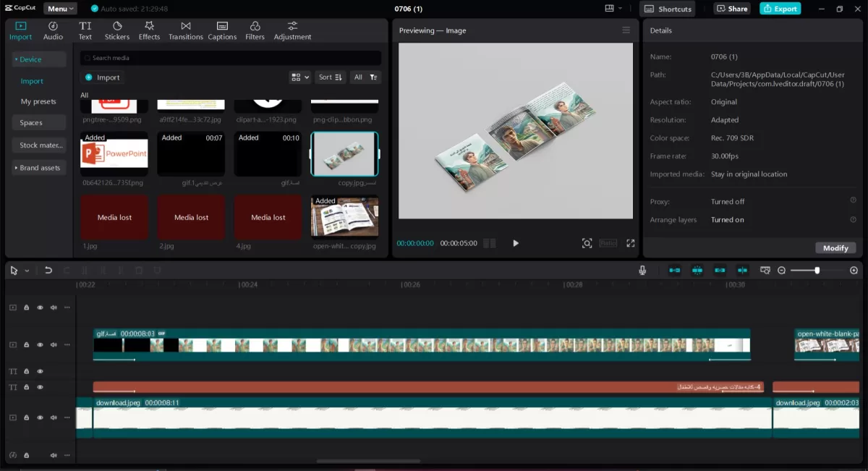Open the preview panel hamburger menu
The image size is (868, 471).
(x=626, y=30)
